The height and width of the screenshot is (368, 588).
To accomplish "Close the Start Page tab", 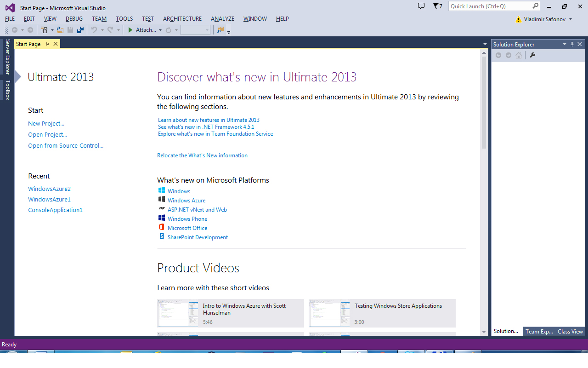I will pos(56,44).
